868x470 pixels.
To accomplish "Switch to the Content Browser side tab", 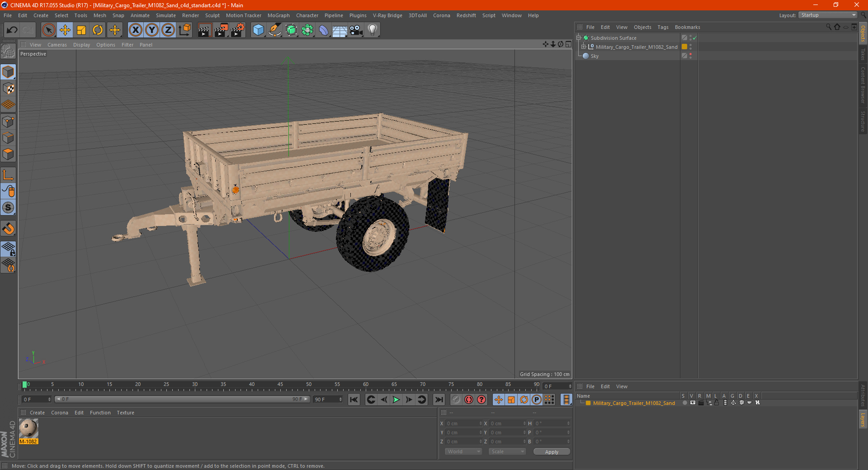I will tap(863, 85).
